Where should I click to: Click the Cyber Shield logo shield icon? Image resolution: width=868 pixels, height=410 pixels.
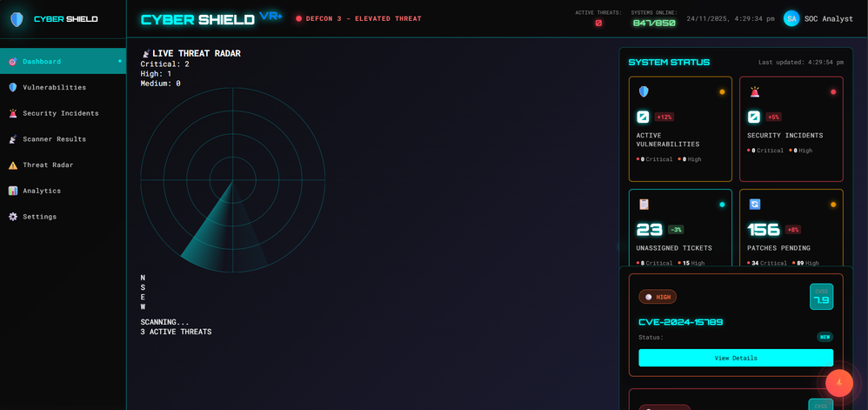pos(17,19)
